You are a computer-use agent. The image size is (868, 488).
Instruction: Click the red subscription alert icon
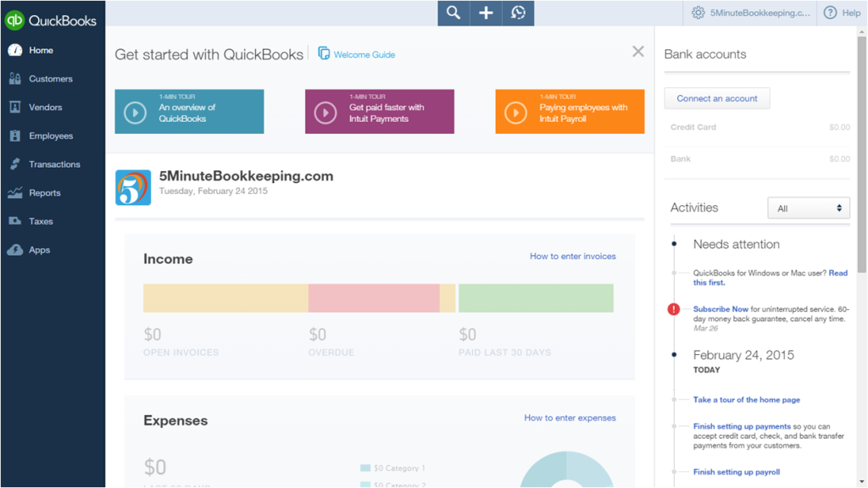pyautogui.click(x=674, y=309)
